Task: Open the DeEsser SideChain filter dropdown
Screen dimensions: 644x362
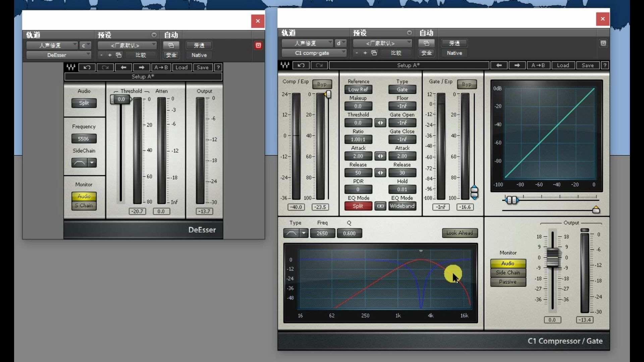Action: (92, 163)
